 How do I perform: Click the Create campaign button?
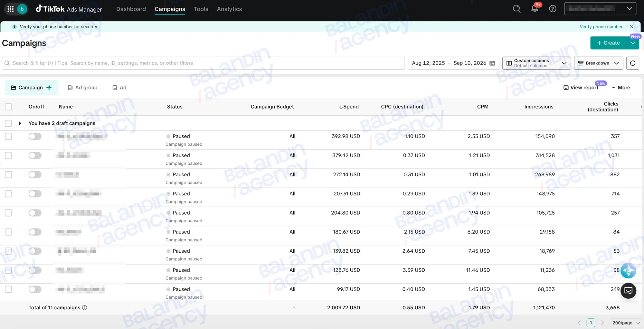608,43
